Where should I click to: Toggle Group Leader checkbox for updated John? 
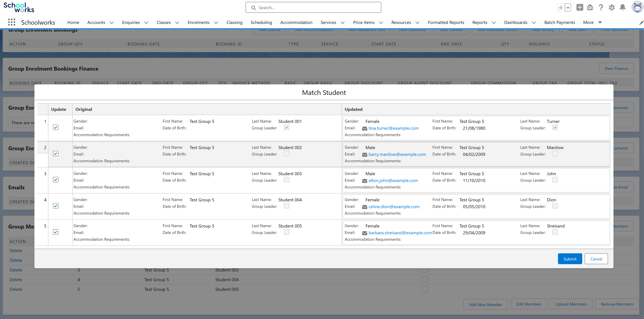pyautogui.click(x=555, y=180)
